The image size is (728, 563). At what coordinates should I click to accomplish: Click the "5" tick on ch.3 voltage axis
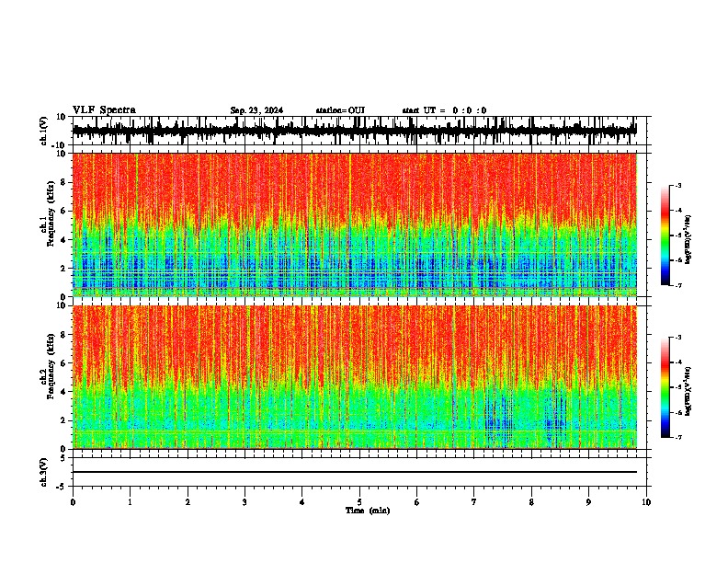click(64, 458)
